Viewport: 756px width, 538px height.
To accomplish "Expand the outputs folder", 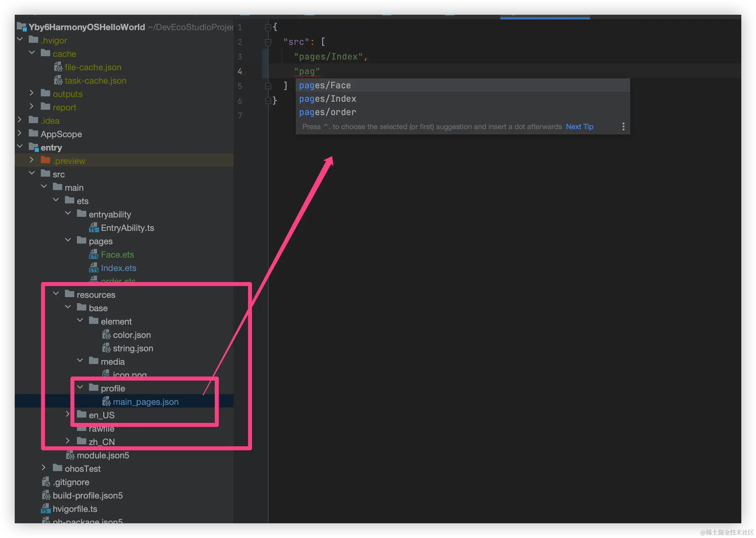I will (32, 93).
